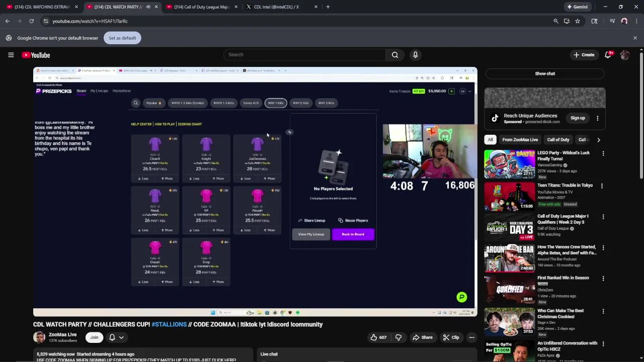View site information icon in address bar
The image size is (644, 362).
pos(46,21)
